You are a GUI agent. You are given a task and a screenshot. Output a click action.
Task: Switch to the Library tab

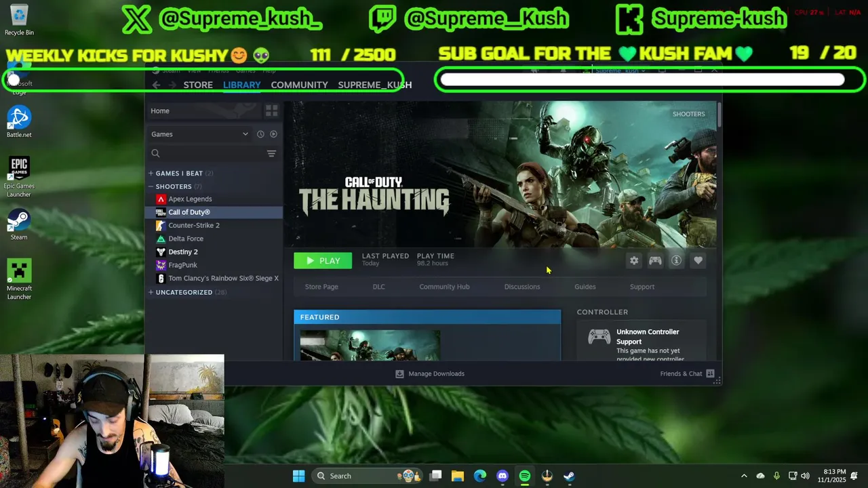pyautogui.click(x=241, y=85)
